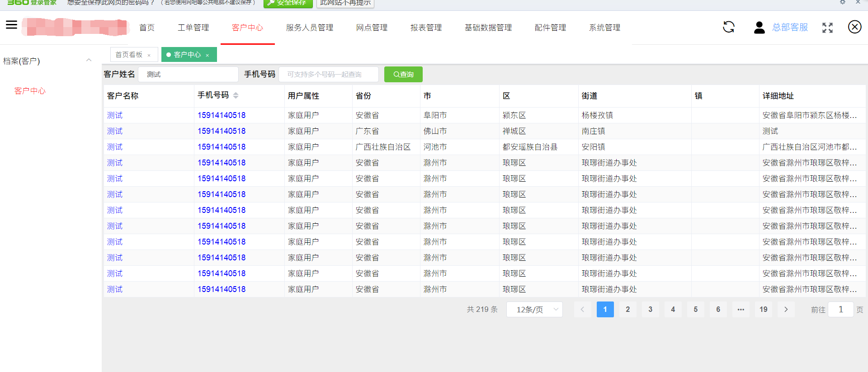Collapse the 档案(客户) sidebar group
868x372 pixels.
[x=89, y=60]
